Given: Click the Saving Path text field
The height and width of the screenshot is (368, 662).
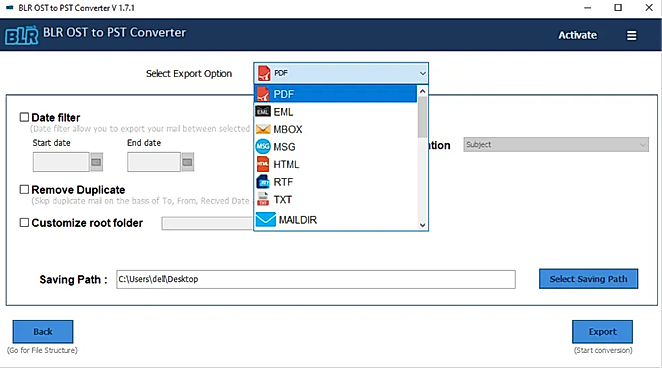Looking at the screenshot, I should 316,279.
